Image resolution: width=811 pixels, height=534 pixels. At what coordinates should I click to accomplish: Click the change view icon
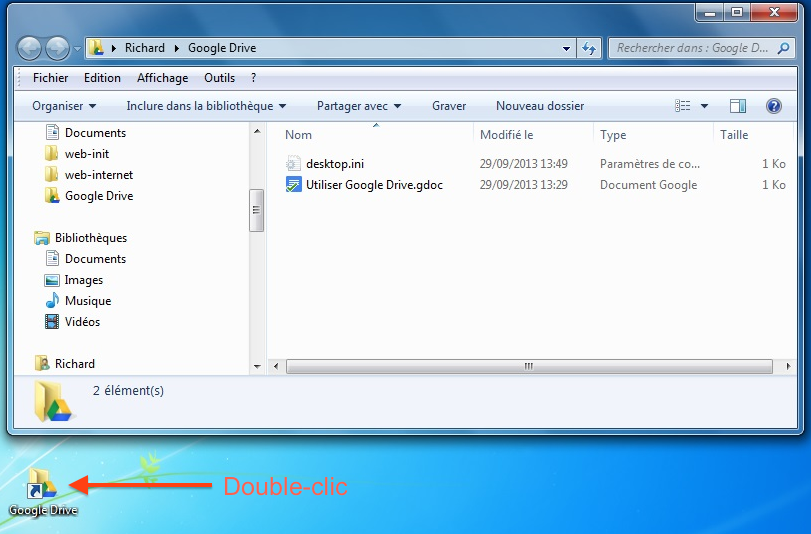684,106
